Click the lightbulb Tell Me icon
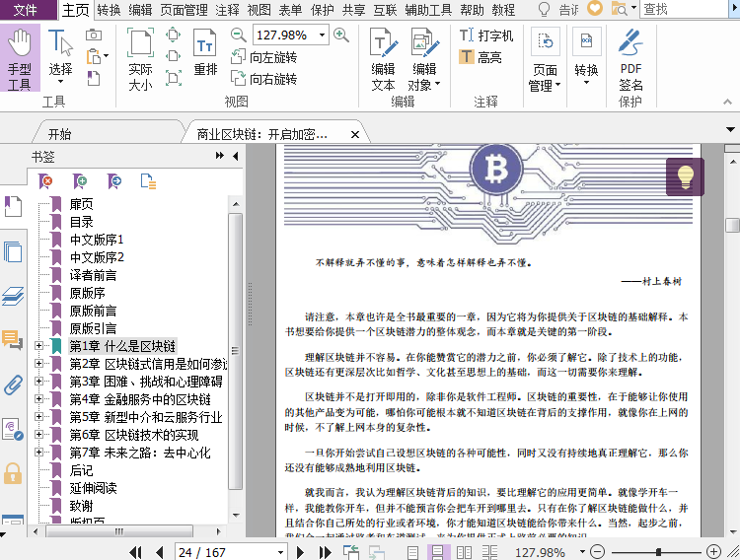The height and width of the screenshot is (560, 740). pyautogui.click(x=544, y=10)
